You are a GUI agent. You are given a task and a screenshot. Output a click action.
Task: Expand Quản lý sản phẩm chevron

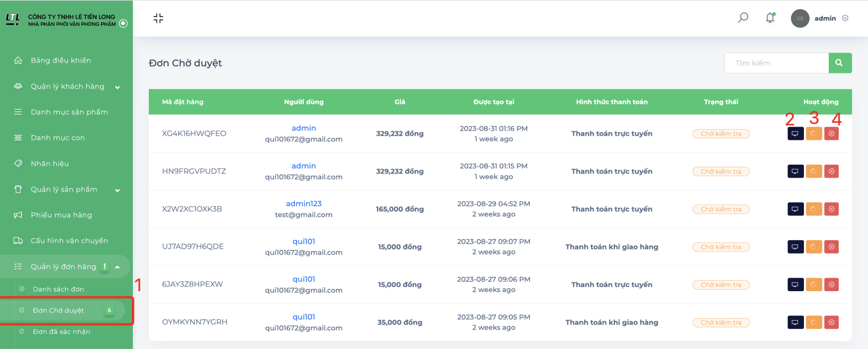tap(117, 190)
